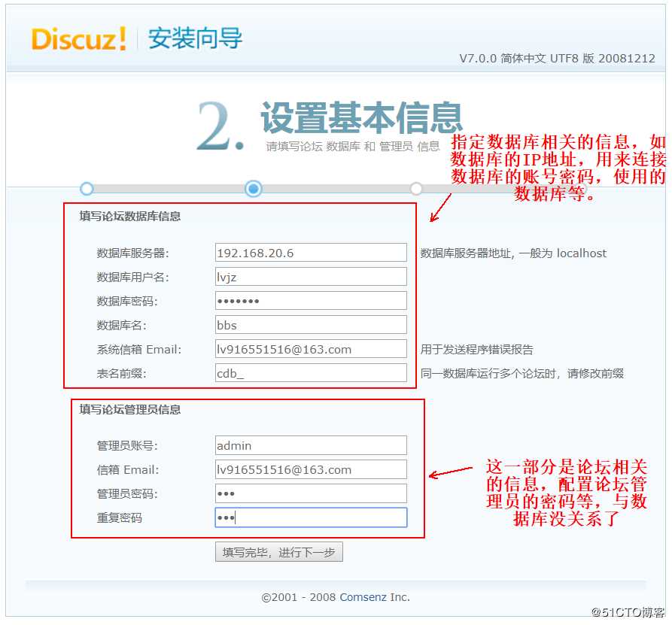Click the database password field
The width and height of the screenshot is (672, 625).
[x=311, y=300]
